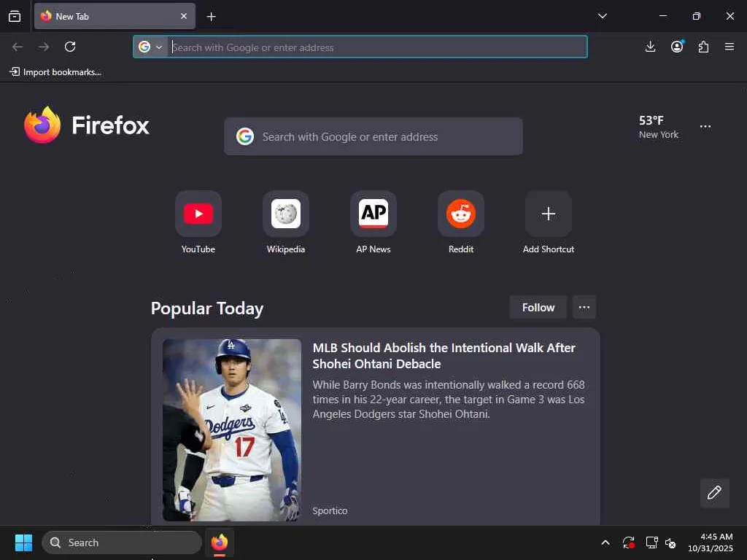Open weather widget three-dot options menu
Screen dimensions: 747x560
click(x=705, y=127)
